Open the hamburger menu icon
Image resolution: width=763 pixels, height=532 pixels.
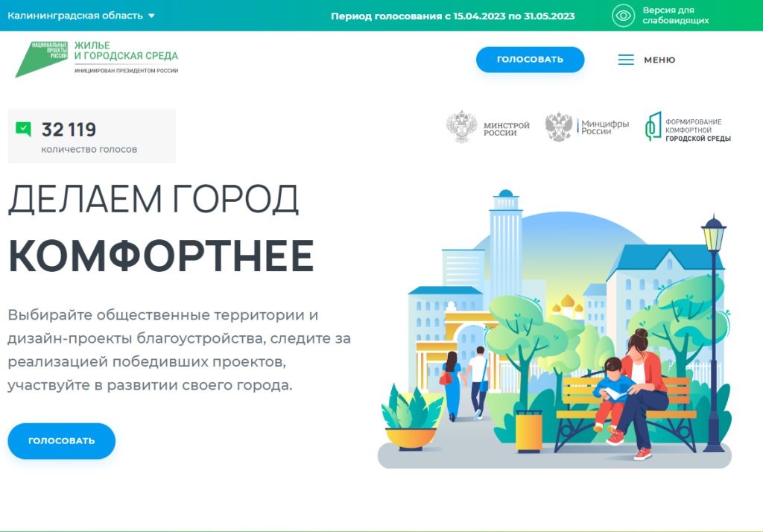(x=626, y=60)
